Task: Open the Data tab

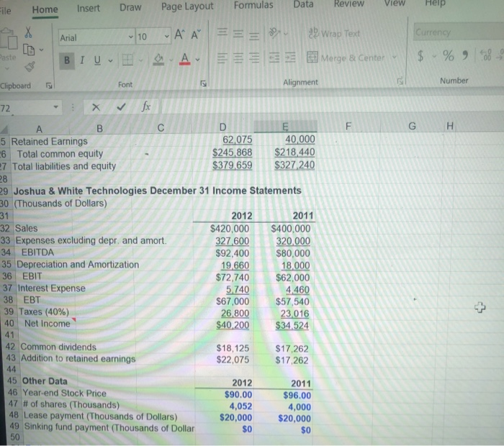Action: [x=303, y=4]
